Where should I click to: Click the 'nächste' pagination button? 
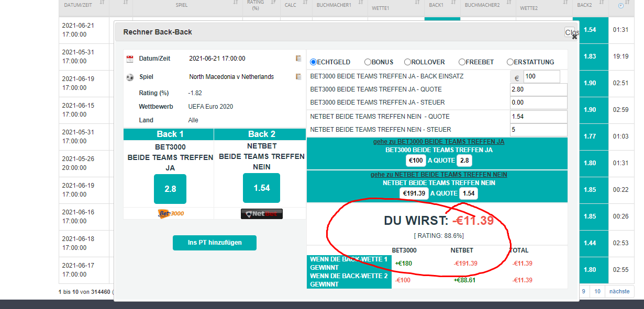point(619,291)
